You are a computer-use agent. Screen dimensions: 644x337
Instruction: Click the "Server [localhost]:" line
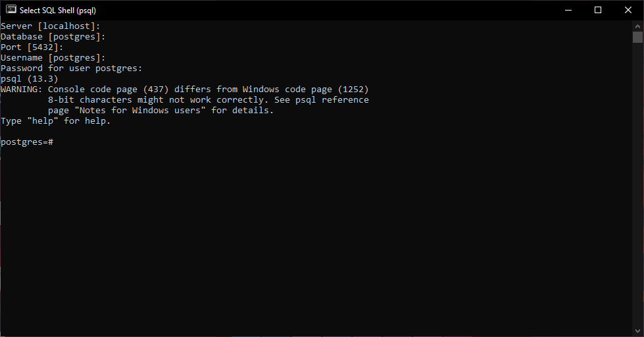point(50,26)
